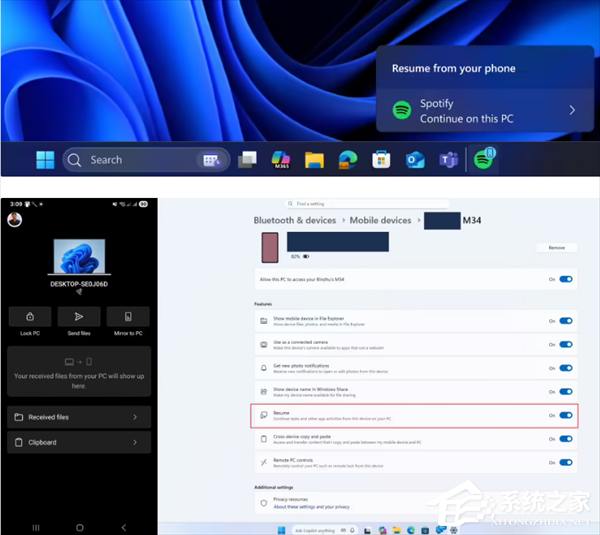This screenshot has height=535, width=600.
Task: Click the phone-link app icon with badge in small taskbar
Action: [440, 530]
